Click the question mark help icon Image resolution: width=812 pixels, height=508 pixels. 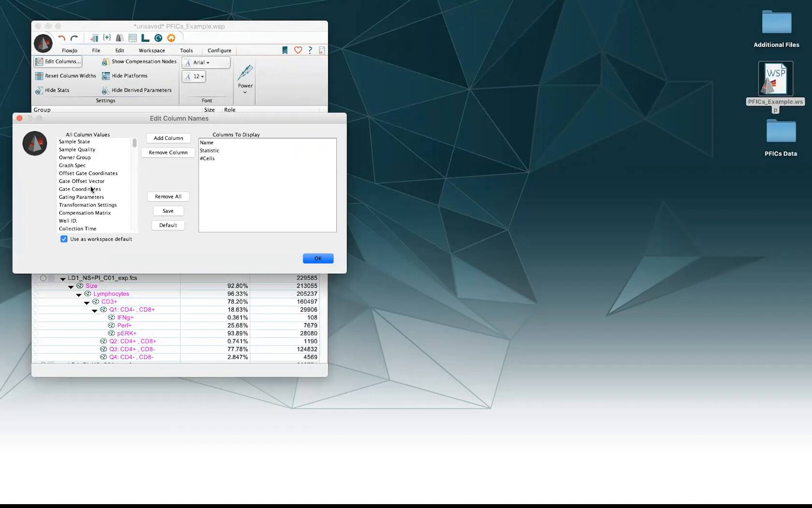pyautogui.click(x=310, y=50)
